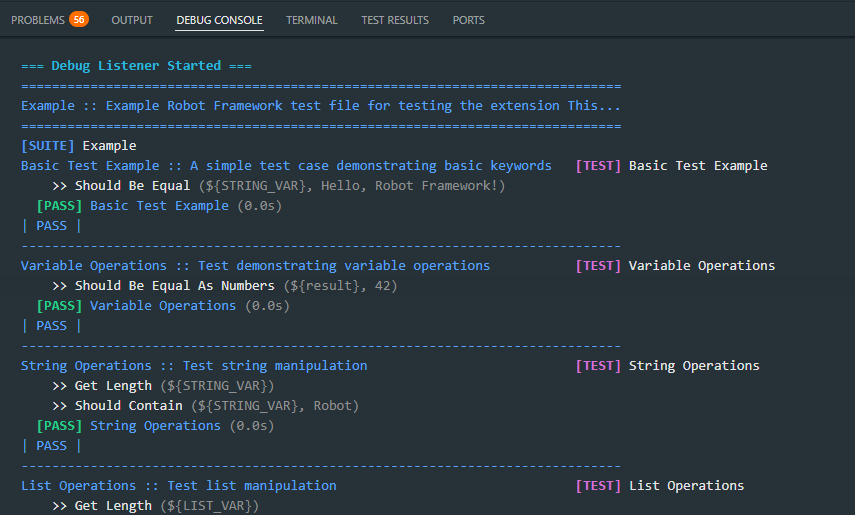Screen dimensions: 855x515
Task: Click 'Variable Operations :: Test demonstrating variable operations'
Action: pyautogui.click(x=255, y=266)
